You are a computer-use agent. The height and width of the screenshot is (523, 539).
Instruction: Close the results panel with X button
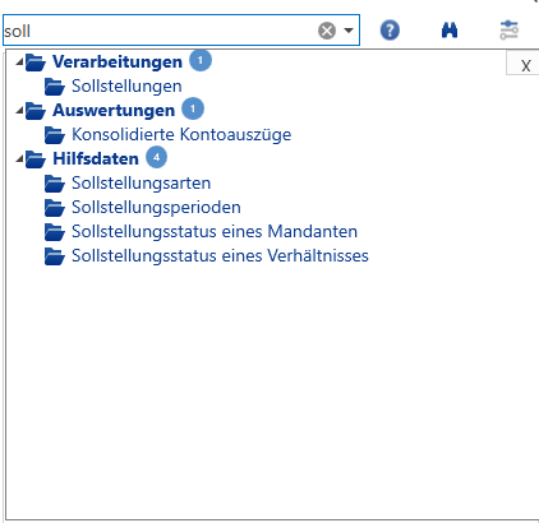(525, 65)
